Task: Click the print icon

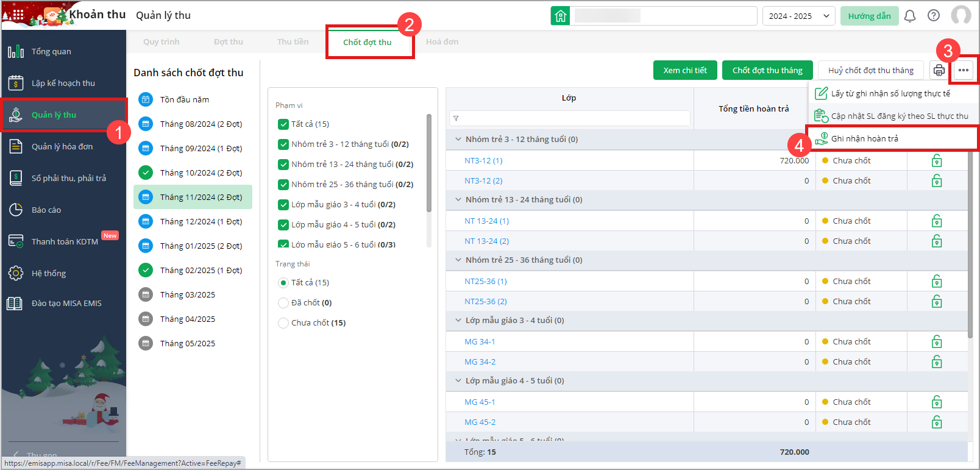Action: [939, 70]
